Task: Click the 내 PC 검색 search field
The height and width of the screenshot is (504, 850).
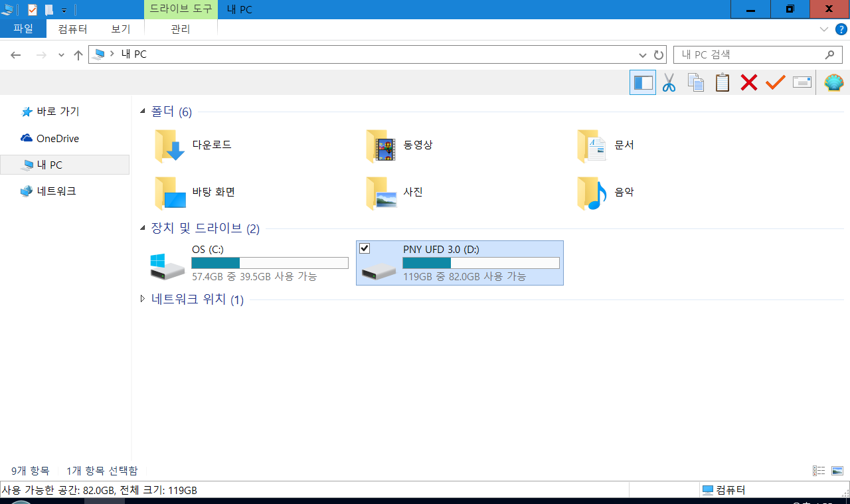Action: point(747,55)
